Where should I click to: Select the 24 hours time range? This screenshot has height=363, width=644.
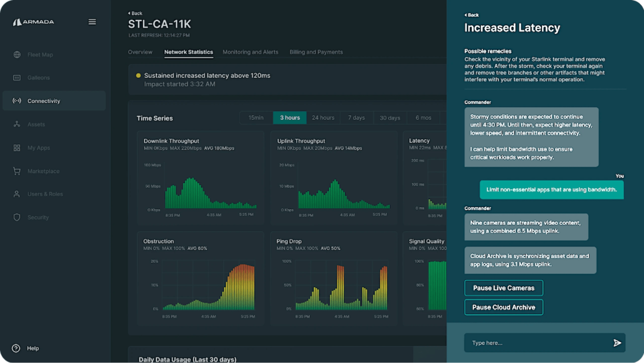pyautogui.click(x=323, y=118)
